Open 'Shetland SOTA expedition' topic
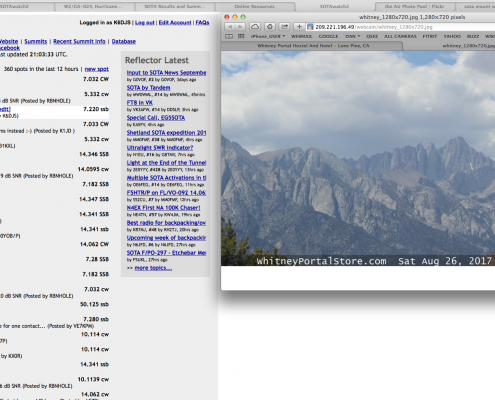 coord(166,133)
